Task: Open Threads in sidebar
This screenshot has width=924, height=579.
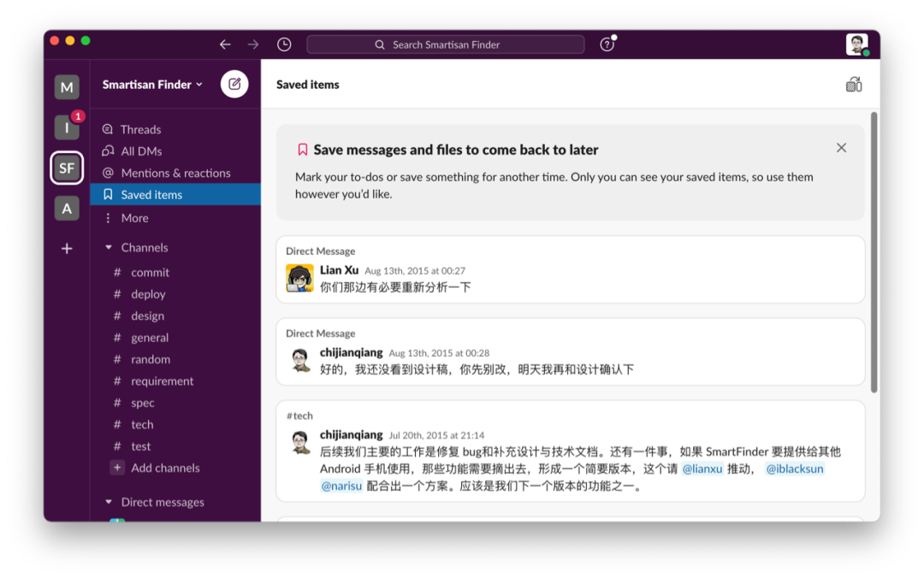Action: [x=175, y=129]
